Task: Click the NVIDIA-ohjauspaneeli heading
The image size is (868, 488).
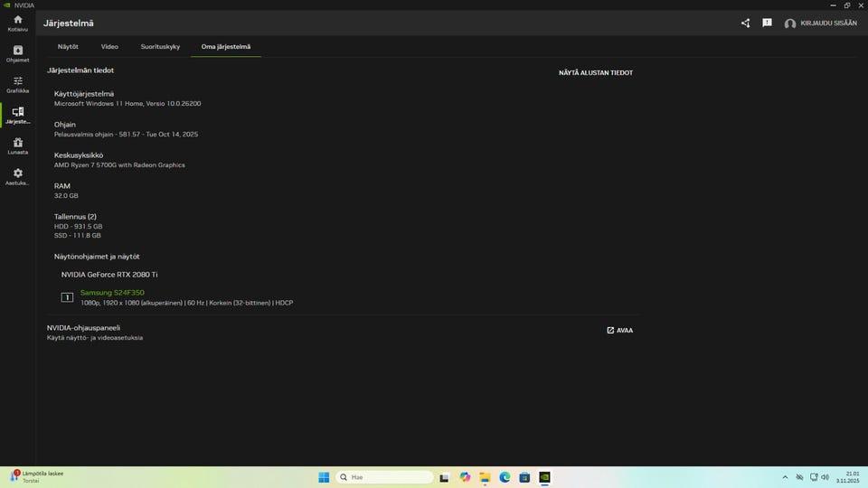Action: click(83, 327)
